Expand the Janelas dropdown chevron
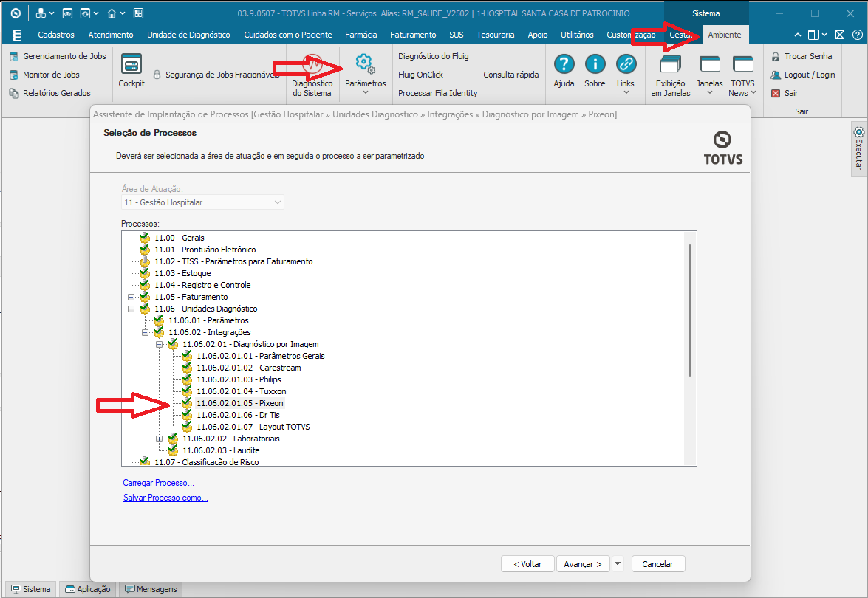 (x=710, y=92)
